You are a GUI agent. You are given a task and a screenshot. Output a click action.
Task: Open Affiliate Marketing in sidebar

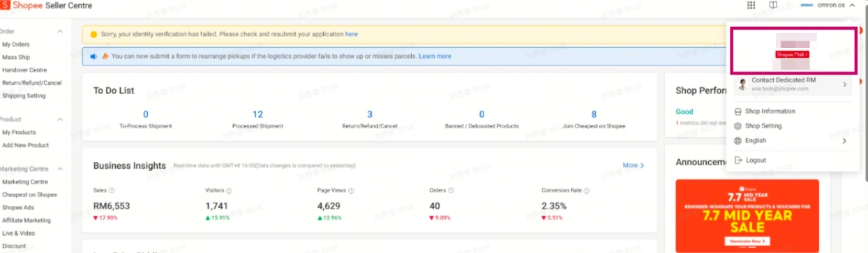[27, 220]
